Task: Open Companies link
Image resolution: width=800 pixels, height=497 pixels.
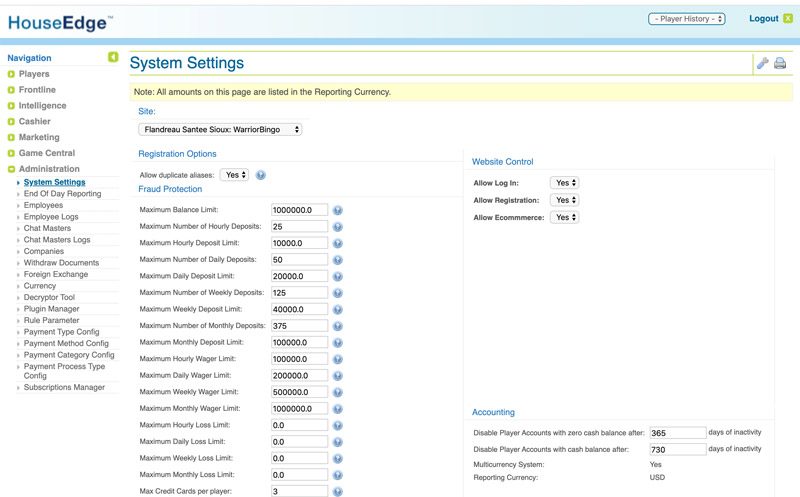Action: [43, 252]
